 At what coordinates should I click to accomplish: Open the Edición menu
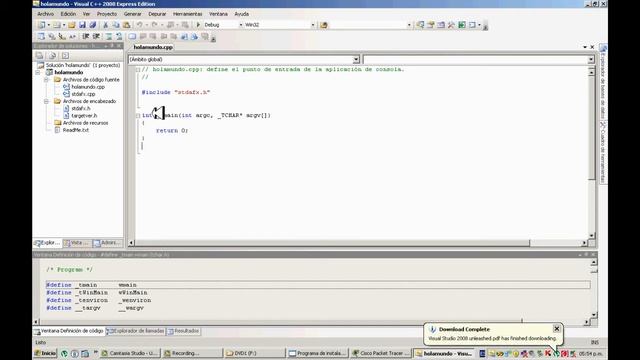pyautogui.click(x=68, y=14)
